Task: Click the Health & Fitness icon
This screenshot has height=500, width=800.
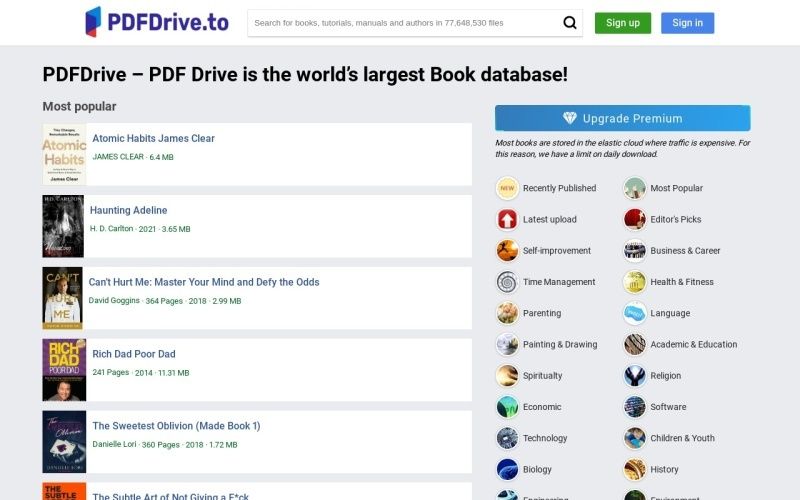Action: pos(635,282)
